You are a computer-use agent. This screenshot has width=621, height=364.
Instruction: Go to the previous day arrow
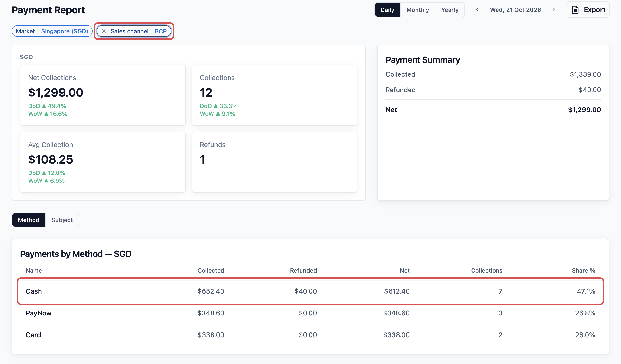[477, 10]
